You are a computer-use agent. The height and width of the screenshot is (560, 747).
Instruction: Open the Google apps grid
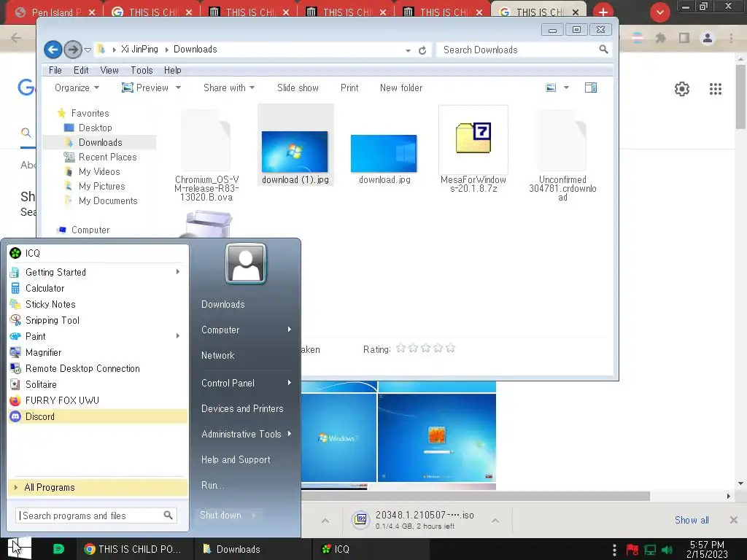(715, 88)
